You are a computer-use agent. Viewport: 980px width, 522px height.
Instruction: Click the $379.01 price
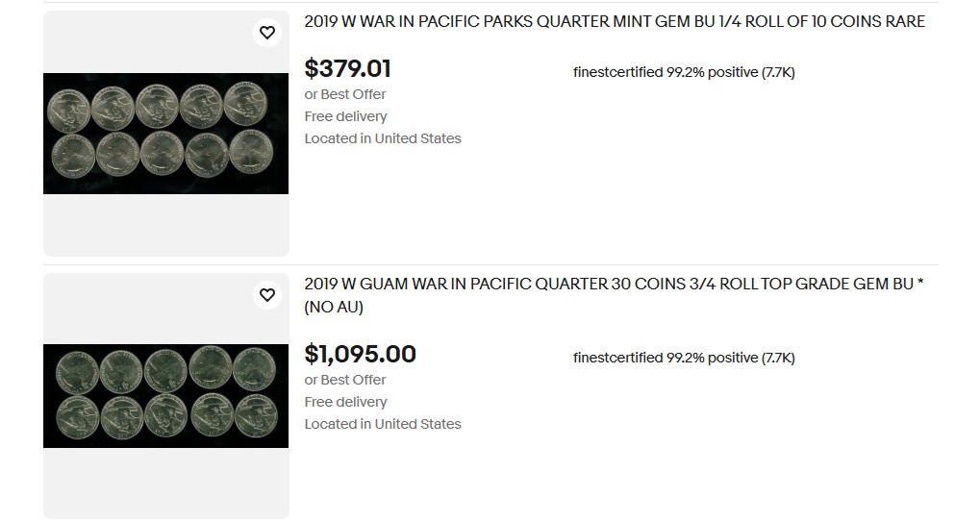[x=347, y=69]
